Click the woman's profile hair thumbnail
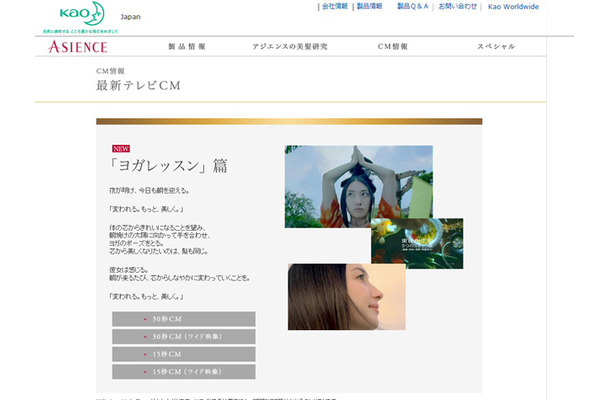610x400 pixels. (x=347, y=297)
